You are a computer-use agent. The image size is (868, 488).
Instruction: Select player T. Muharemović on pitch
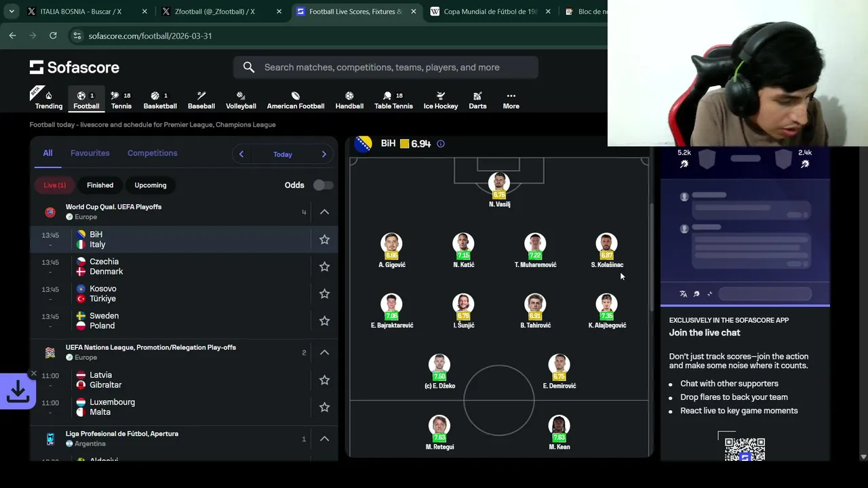pyautogui.click(x=535, y=251)
